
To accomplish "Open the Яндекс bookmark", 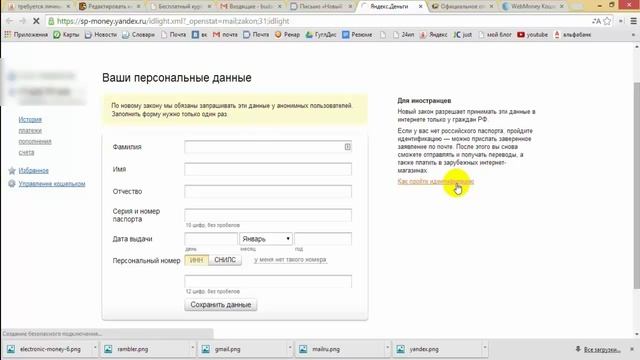I will point(434,35).
